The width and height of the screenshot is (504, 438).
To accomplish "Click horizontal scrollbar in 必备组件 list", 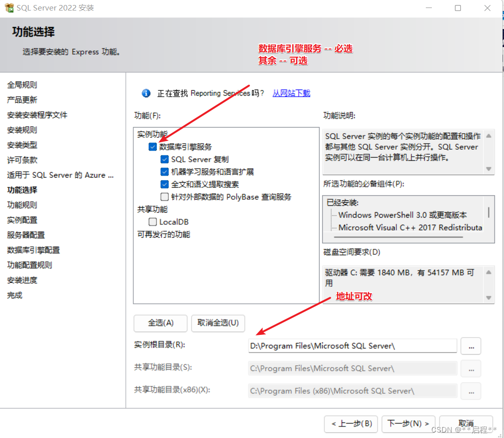I will [x=398, y=237].
